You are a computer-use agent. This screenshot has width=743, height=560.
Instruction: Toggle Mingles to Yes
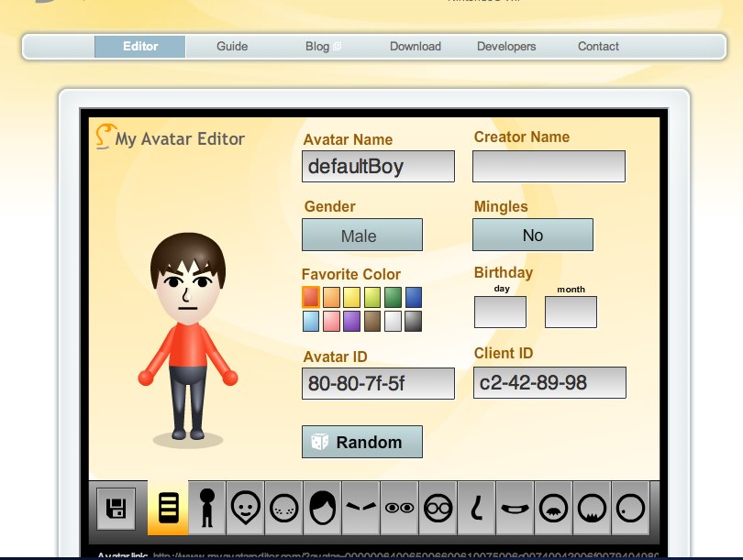(532, 235)
